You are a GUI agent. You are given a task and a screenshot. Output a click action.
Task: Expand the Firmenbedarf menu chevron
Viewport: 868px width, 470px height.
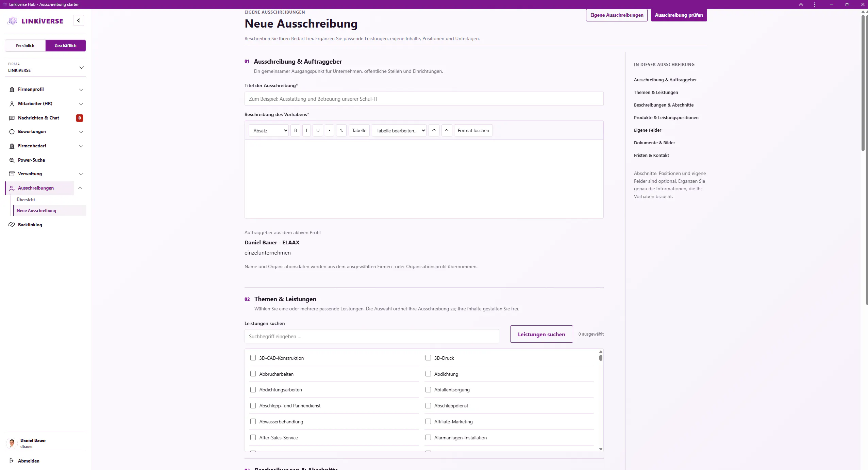(x=81, y=146)
